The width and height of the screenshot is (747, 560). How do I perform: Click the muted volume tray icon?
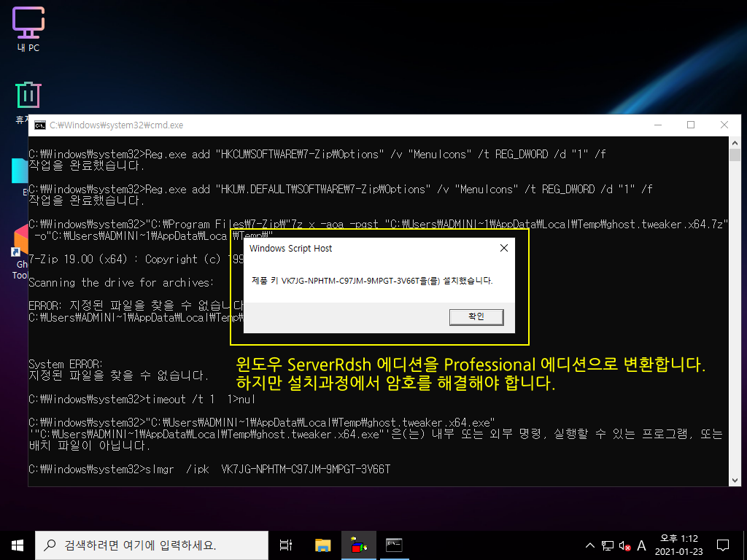pyautogui.click(x=624, y=545)
